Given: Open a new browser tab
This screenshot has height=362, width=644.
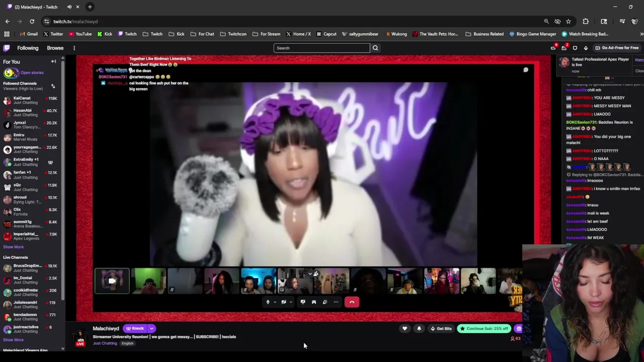Looking at the screenshot, I should pos(90,7).
